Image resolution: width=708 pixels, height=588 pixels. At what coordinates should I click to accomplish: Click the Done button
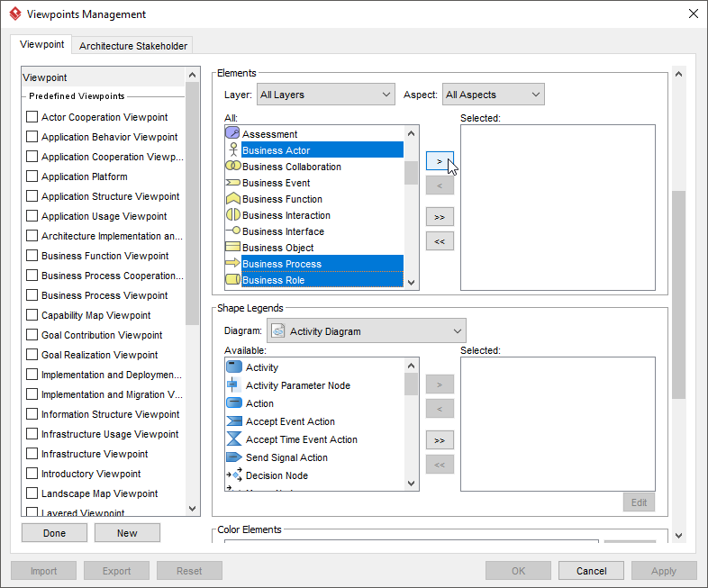[x=54, y=533]
